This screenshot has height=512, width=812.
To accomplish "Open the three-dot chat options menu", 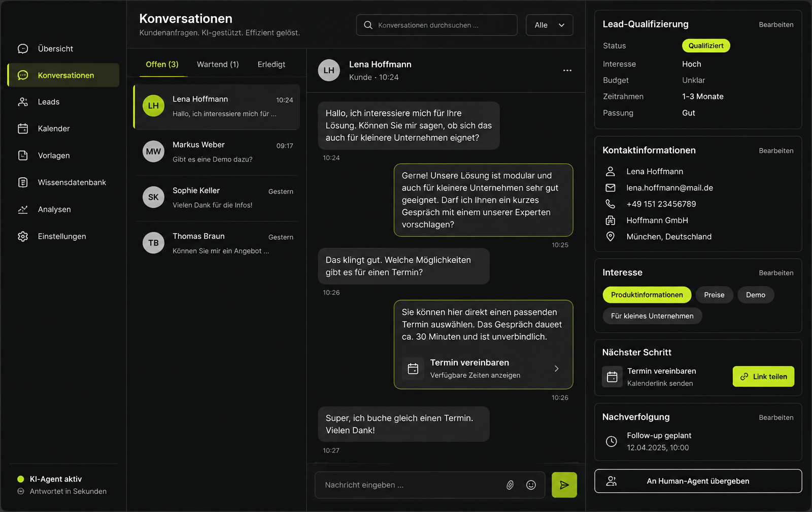I will click(567, 71).
